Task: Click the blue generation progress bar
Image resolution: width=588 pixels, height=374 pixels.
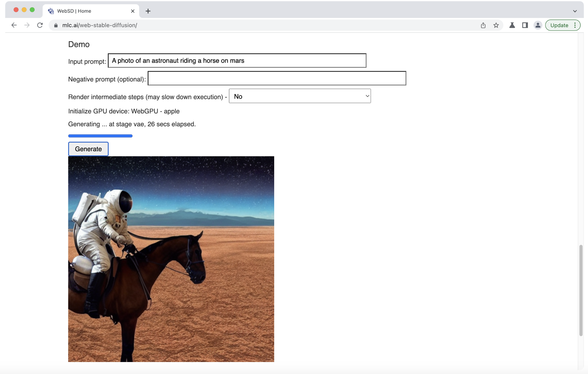Action: coord(100,136)
